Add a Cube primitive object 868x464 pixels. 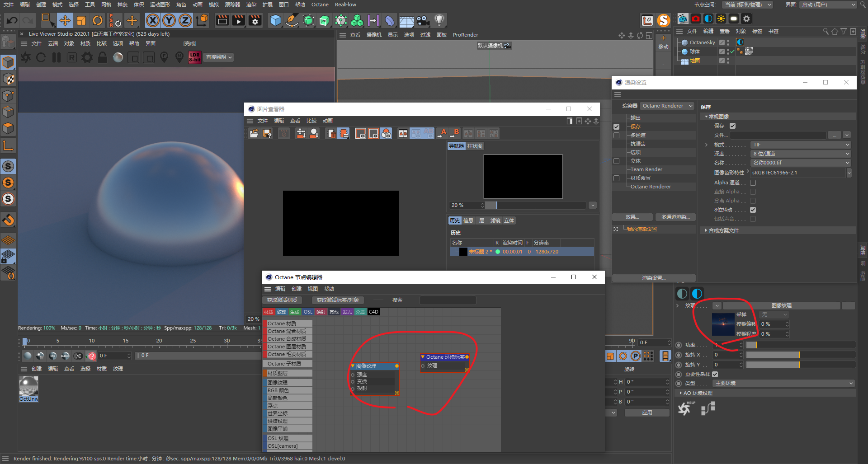click(275, 20)
